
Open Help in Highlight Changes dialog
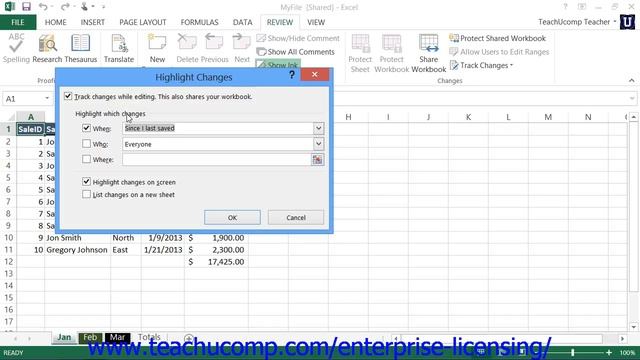[291, 75]
